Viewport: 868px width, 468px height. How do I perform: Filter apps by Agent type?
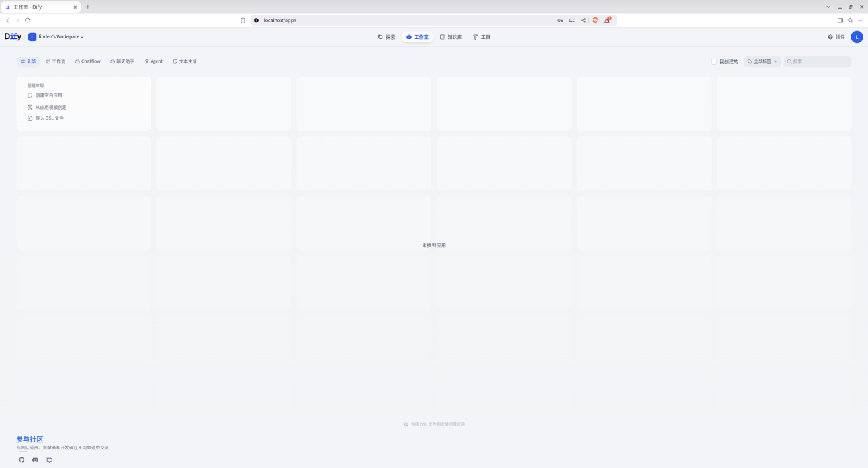click(153, 61)
